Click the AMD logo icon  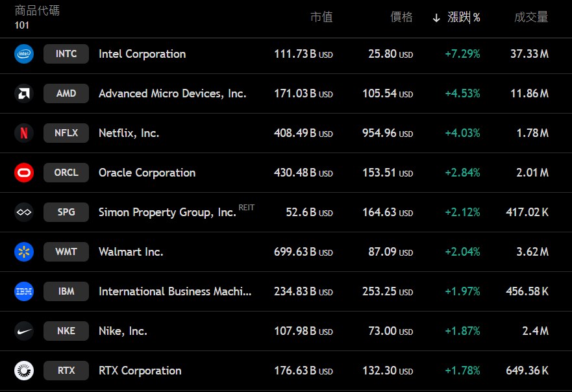click(x=24, y=93)
